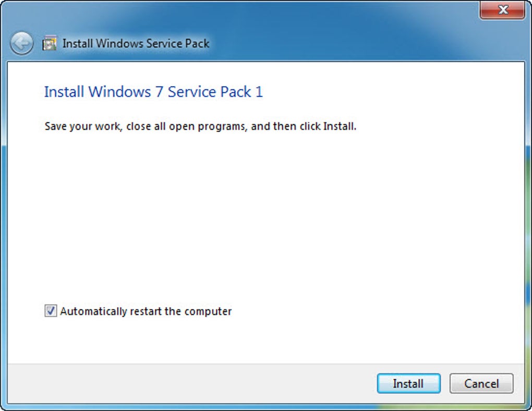Click the gray footer bar left of Install
Screen dimensions: 532x411
pyautogui.click(x=188, y=383)
